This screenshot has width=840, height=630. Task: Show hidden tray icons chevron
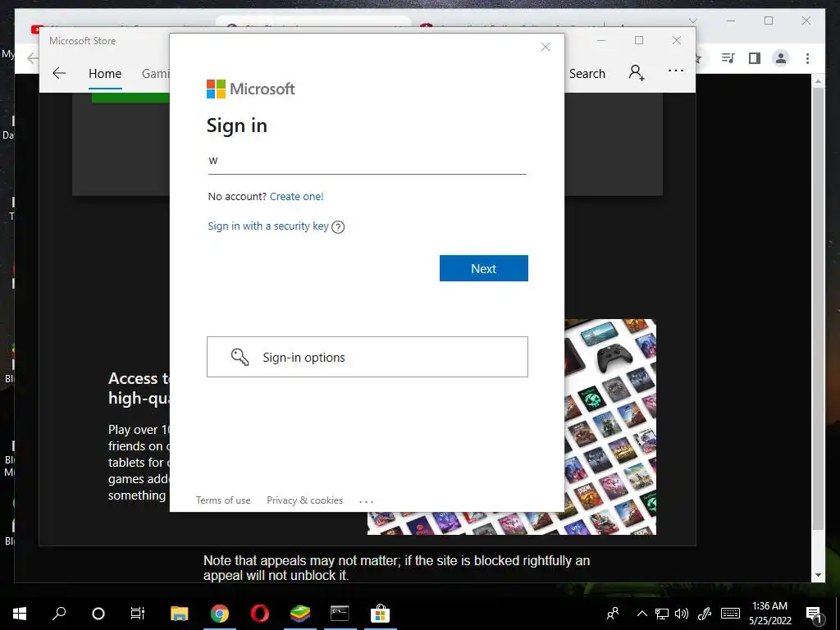click(x=641, y=614)
